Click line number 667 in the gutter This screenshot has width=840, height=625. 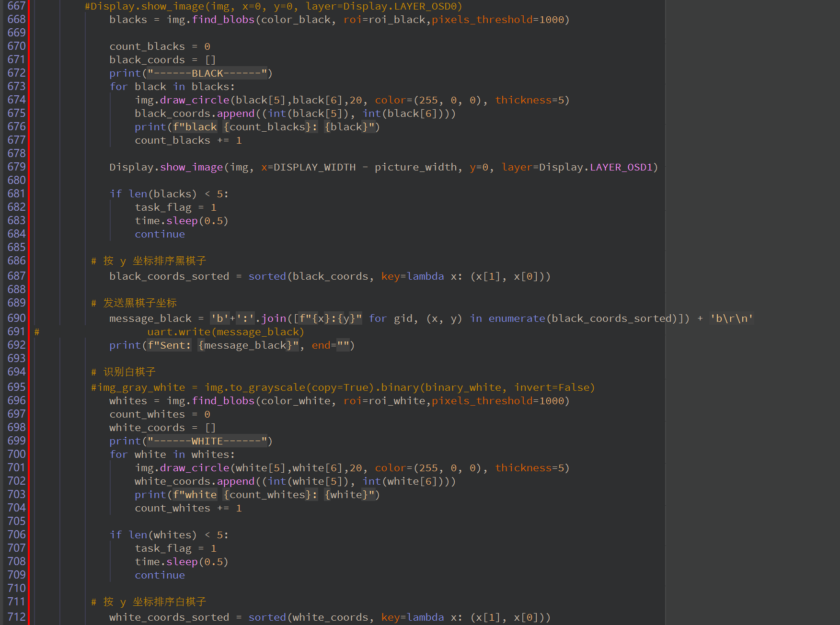16,6
